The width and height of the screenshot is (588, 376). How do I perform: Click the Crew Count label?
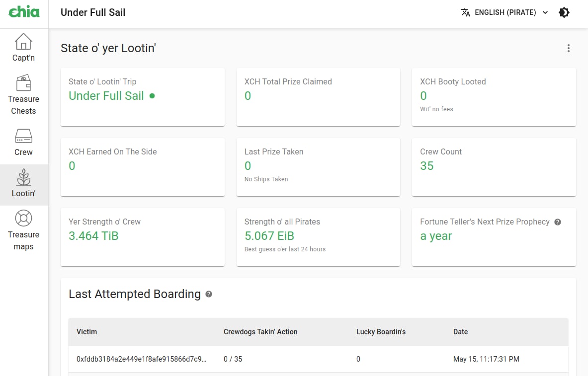point(440,152)
